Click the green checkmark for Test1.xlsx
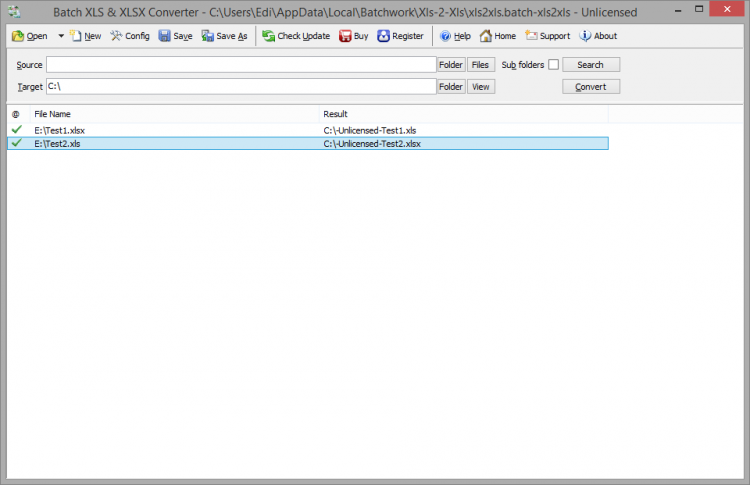The height and width of the screenshot is (485, 750). pos(17,129)
